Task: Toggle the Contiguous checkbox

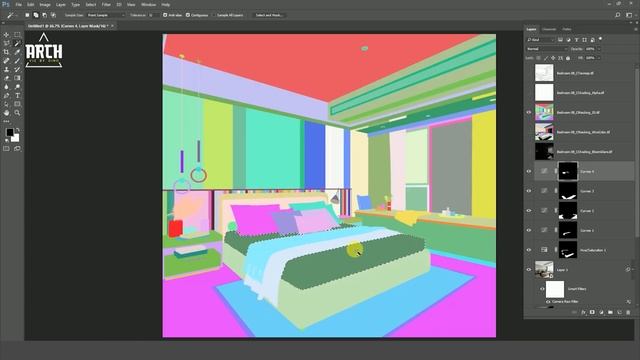Action: 188,15
